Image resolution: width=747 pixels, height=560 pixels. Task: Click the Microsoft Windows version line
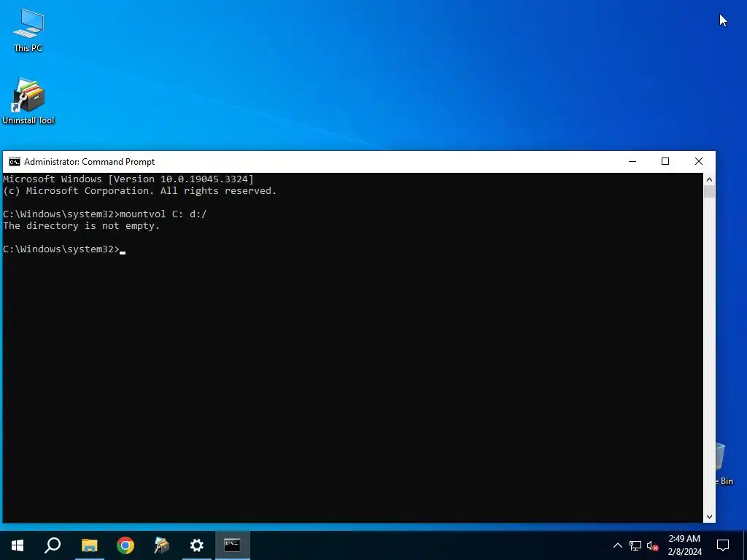point(128,179)
